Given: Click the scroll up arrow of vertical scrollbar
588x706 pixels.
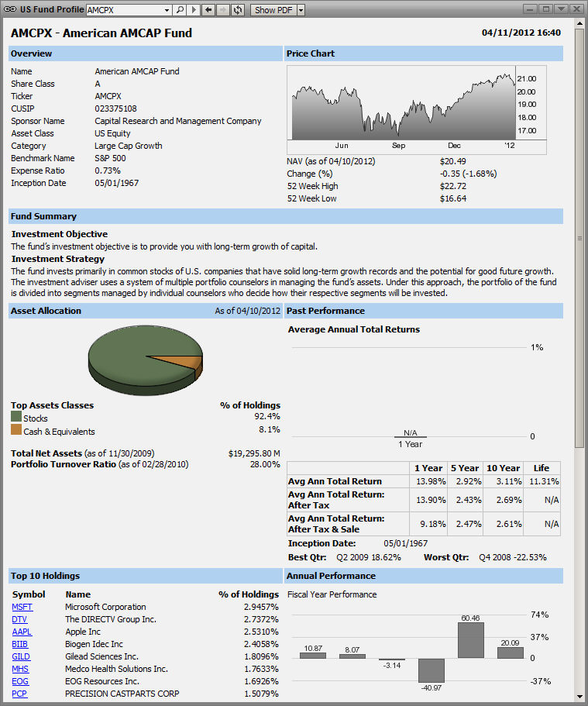Looking at the screenshot, I should pyautogui.click(x=579, y=23).
